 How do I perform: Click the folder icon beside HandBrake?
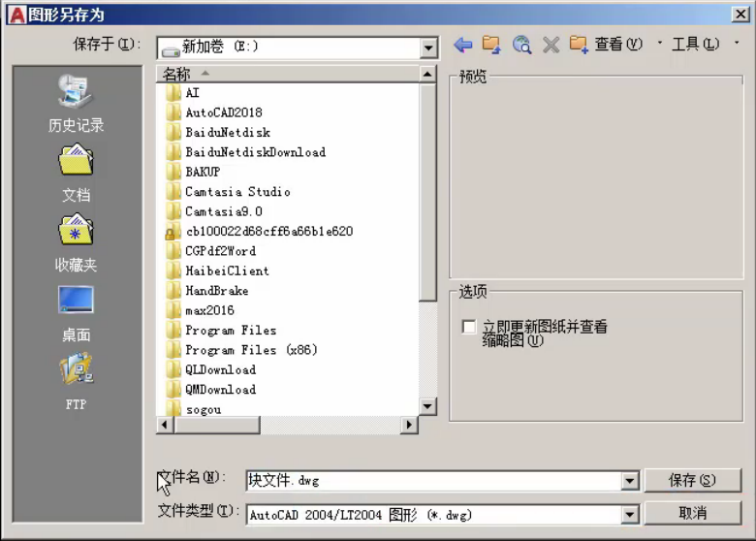(173, 290)
